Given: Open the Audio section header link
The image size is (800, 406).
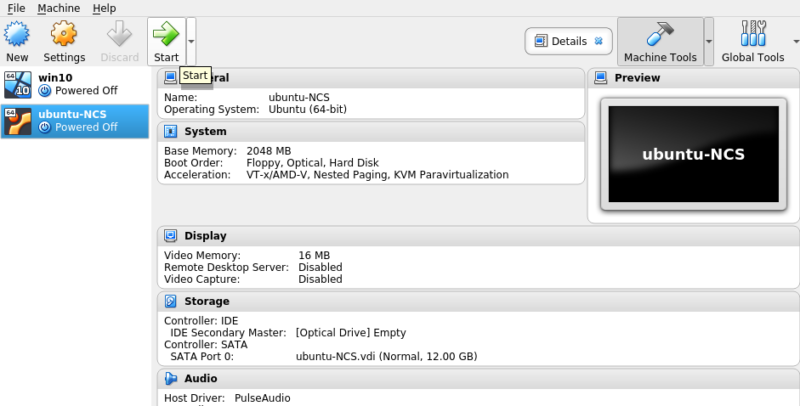Looking at the screenshot, I should click(x=201, y=378).
